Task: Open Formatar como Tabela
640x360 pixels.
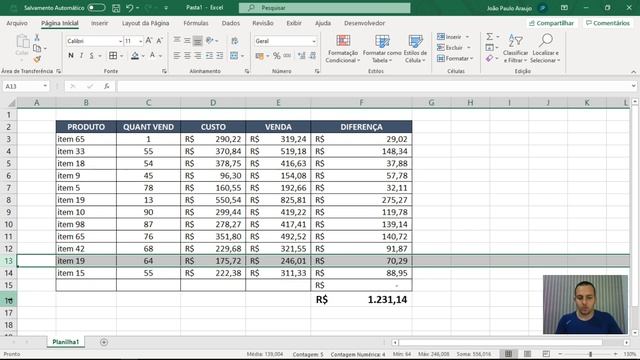Action: 382,49
